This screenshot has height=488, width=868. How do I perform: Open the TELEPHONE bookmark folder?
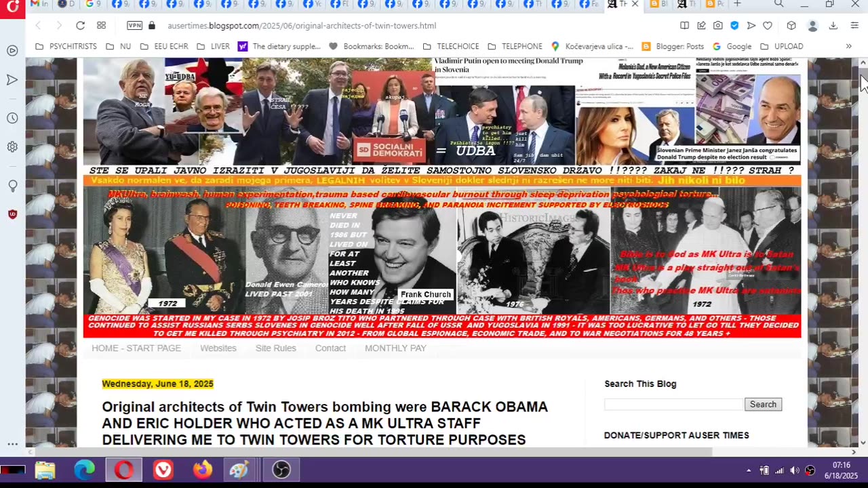(515, 46)
